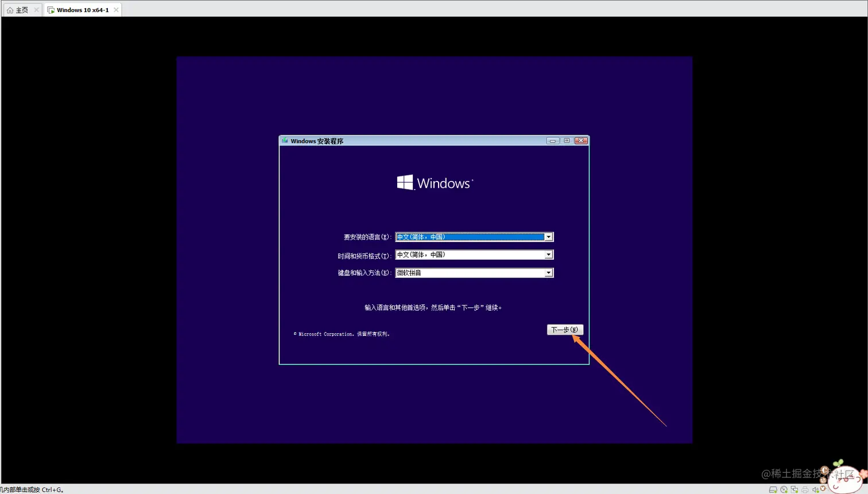This screenshot has height=494, width=868.
Task: Click the home icon on 主页 tab
Action: click(10, 10)
